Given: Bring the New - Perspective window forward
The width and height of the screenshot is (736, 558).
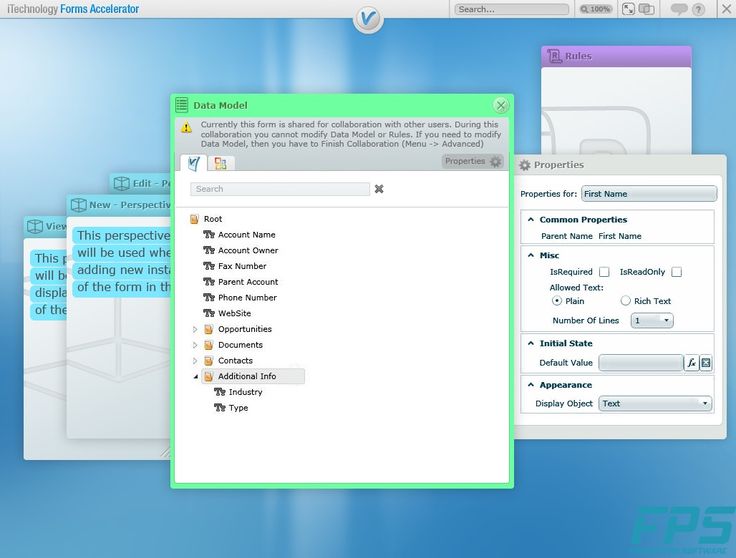Looking at the screenshot, I should click(x=118, y=205).
